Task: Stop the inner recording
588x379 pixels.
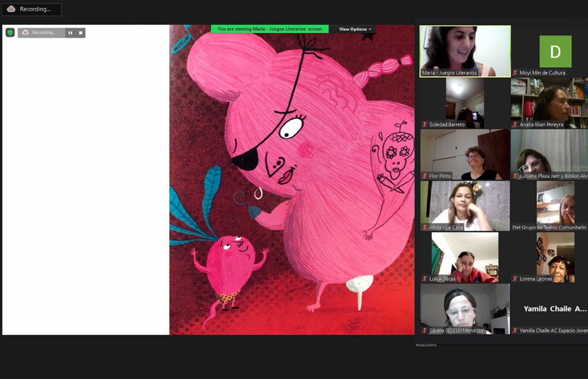Action: click(x=80, y=33)
